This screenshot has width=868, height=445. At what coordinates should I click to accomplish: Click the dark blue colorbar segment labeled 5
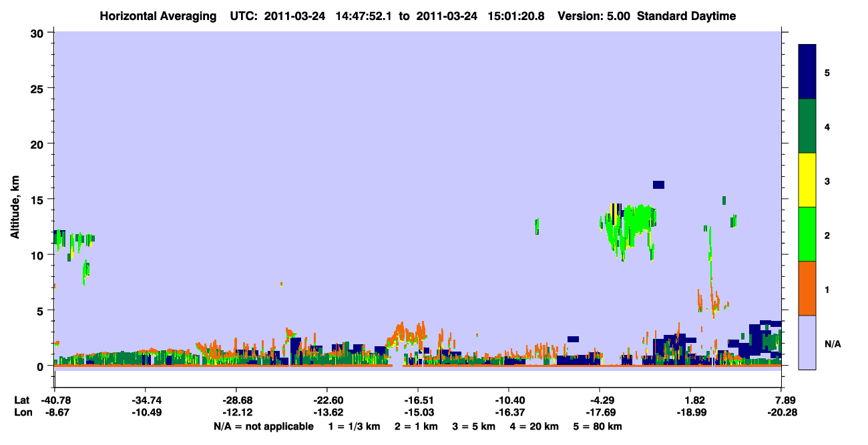[x=807, y=72]
